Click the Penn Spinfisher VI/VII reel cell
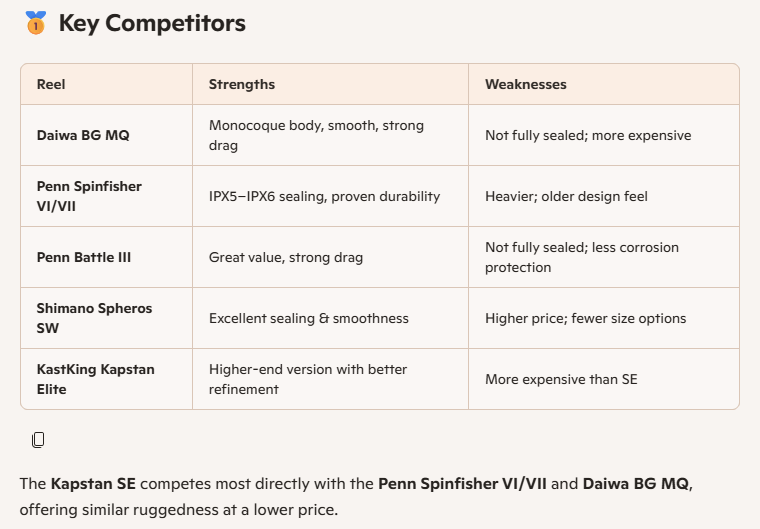 tap(89, 196)
